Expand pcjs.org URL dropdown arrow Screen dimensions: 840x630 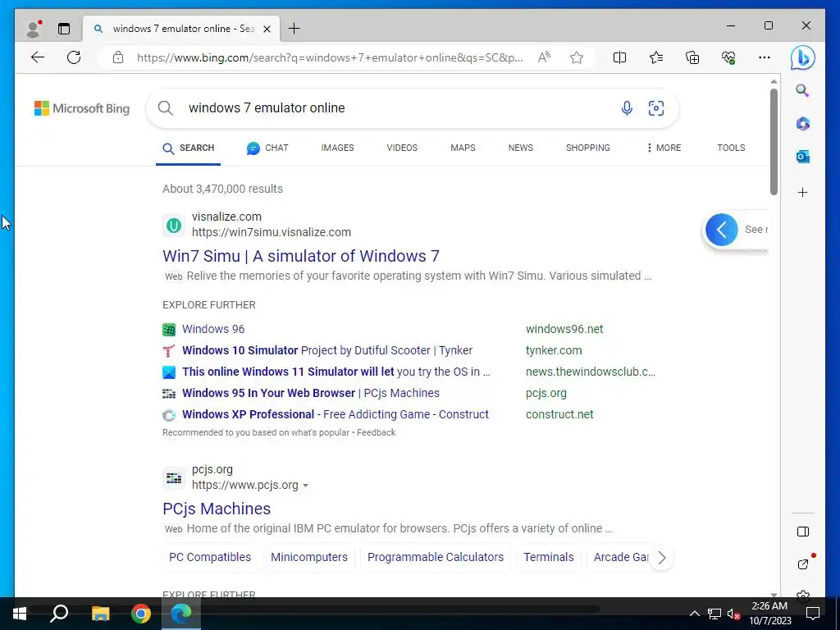[305, 486]
